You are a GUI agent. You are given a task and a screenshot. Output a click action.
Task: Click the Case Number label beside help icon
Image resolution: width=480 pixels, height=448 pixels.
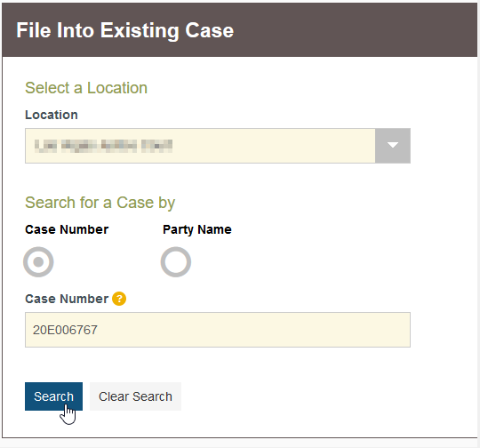(67, 299)
